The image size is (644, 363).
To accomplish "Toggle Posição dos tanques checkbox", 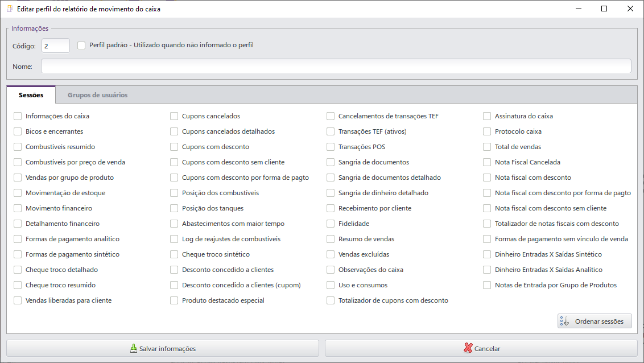I will [x=174, y=208].
